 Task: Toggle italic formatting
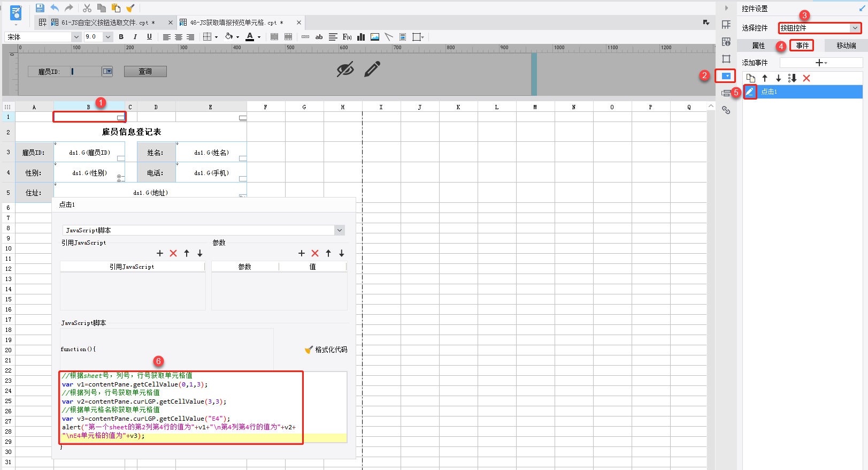pyautogui.click(x=135, y=37)
